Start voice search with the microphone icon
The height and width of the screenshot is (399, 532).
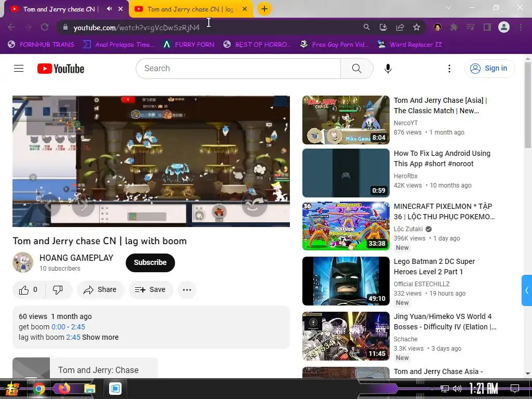tap(388, 69)
